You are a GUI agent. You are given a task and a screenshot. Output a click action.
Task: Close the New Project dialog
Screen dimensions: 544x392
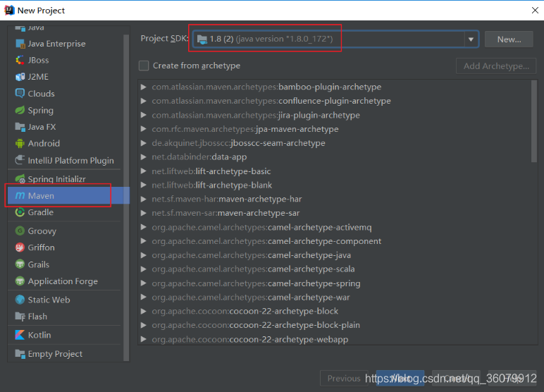point(535,11)
